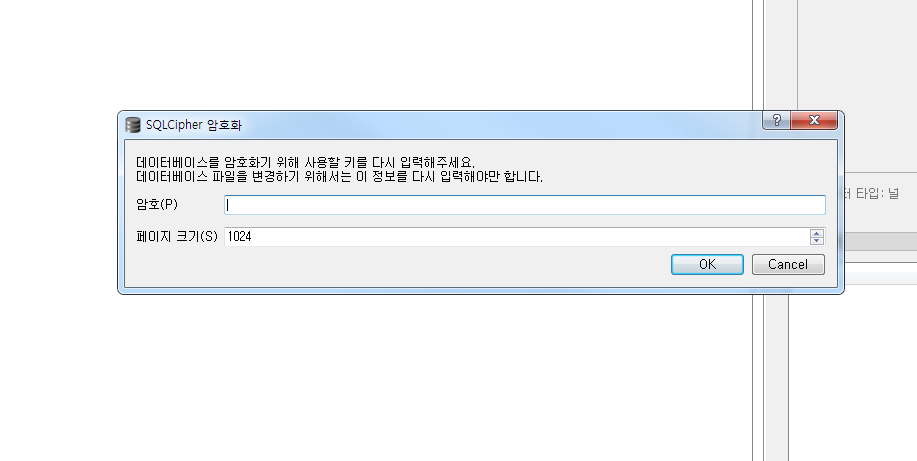Screen dimensions: 917x461
Task: Click the white strip below the gray background bar
Action: [881, 273]
